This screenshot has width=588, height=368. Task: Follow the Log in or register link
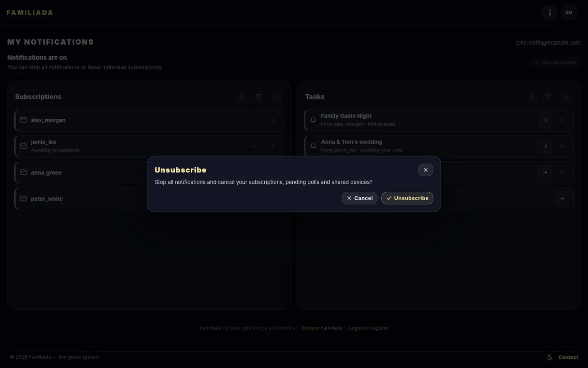(x=369, y=328)
